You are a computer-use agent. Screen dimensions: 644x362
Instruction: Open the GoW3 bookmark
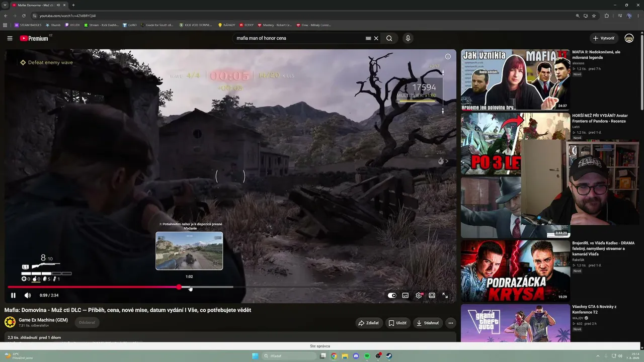(130, 25)
